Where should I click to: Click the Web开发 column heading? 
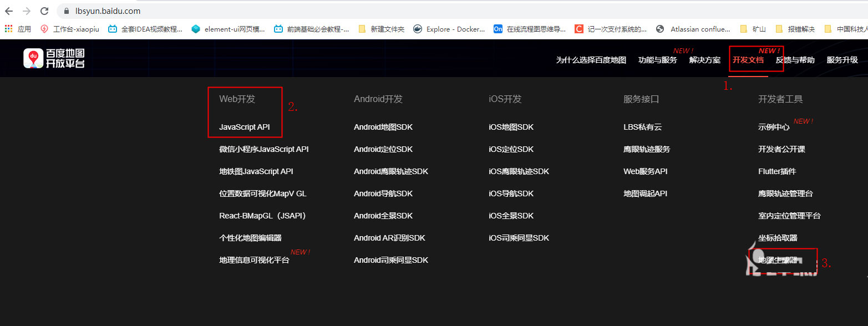(237, 99)
